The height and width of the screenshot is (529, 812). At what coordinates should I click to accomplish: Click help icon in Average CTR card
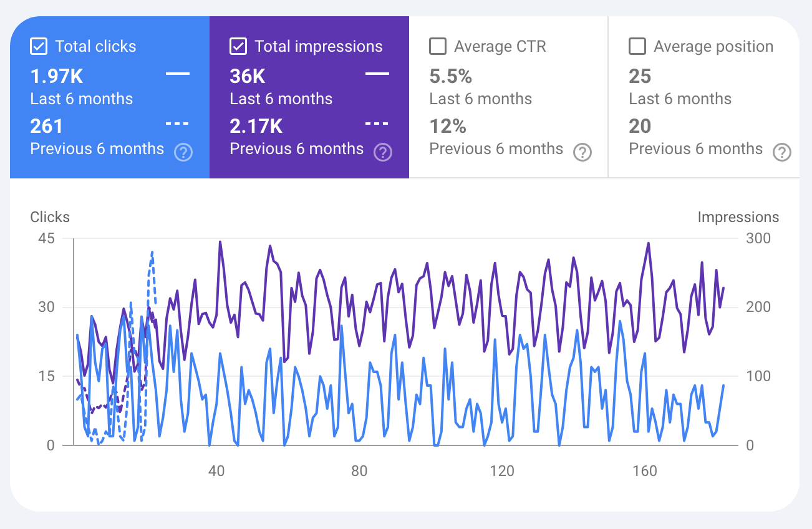click(x=582, y=152)
